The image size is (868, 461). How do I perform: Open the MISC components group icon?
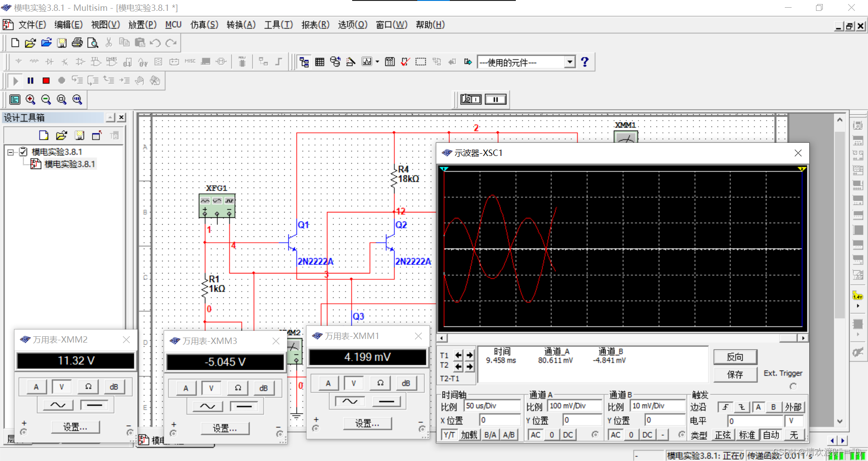[x=189, y=61]
